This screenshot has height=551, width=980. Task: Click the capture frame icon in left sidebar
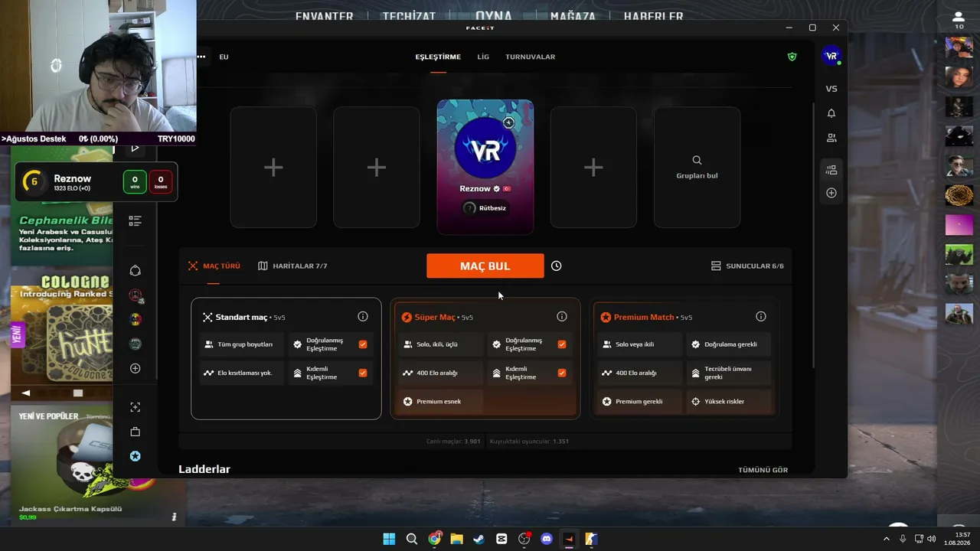click(136, 407)
